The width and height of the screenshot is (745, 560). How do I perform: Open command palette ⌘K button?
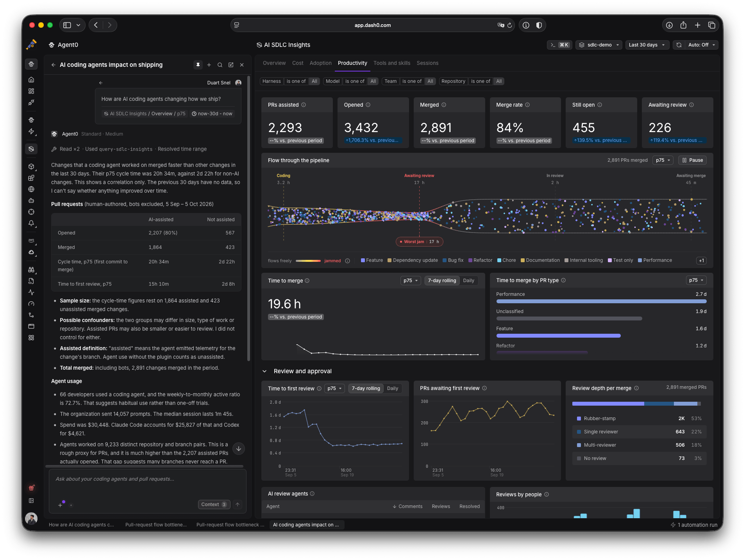(x=559, y=45)
